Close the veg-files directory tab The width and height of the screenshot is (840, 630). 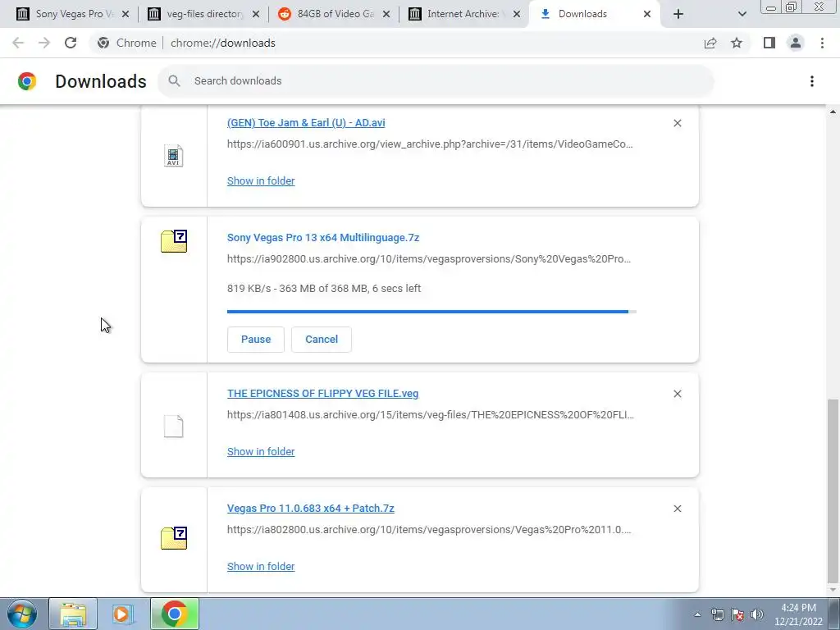click(x=256, y=14)
